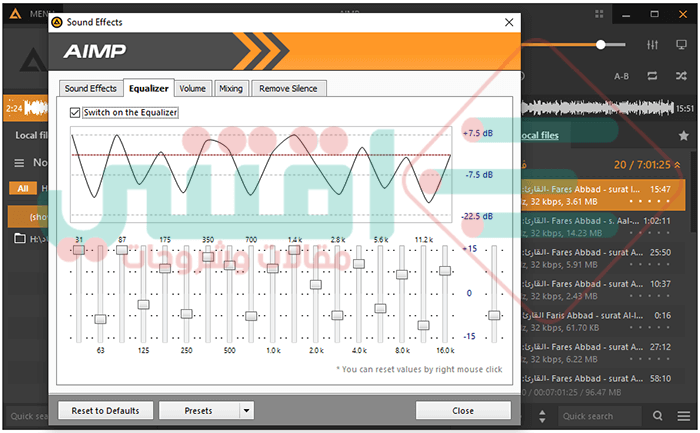This screenshot has height=433, width=700.
Task: Select the track with duration 10:37
Action: (603, 290)
